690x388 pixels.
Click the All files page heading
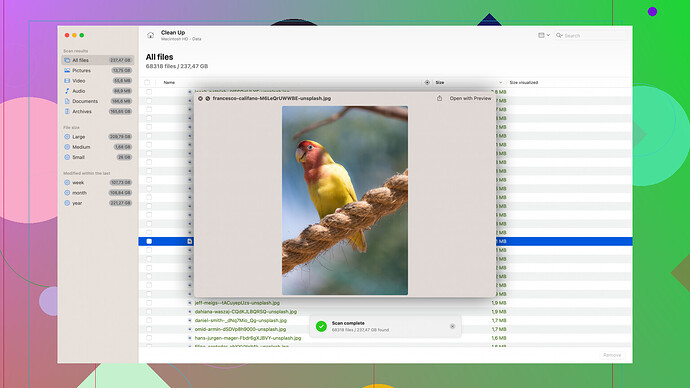[159, 57]
